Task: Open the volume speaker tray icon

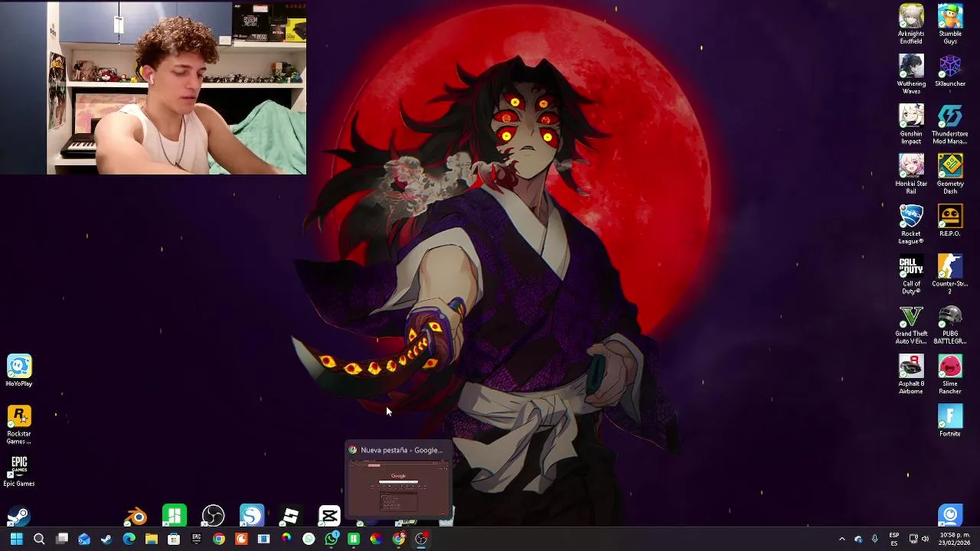Action: [926, 539]
